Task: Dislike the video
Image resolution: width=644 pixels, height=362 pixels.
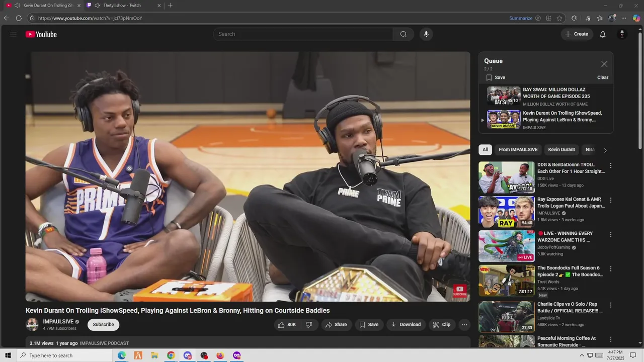Action: [309, 325]
